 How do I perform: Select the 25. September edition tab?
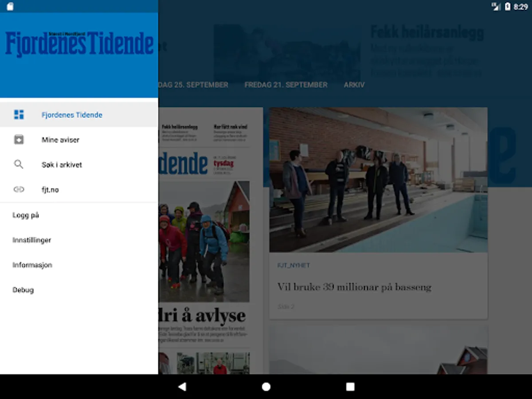pos(193,85)
